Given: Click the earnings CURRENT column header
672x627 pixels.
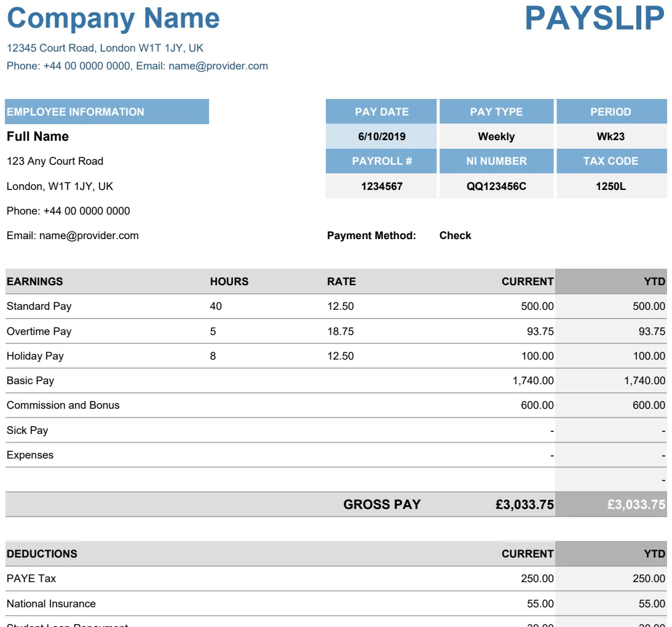Looking at the screenshot, I should tap(528, 282).
